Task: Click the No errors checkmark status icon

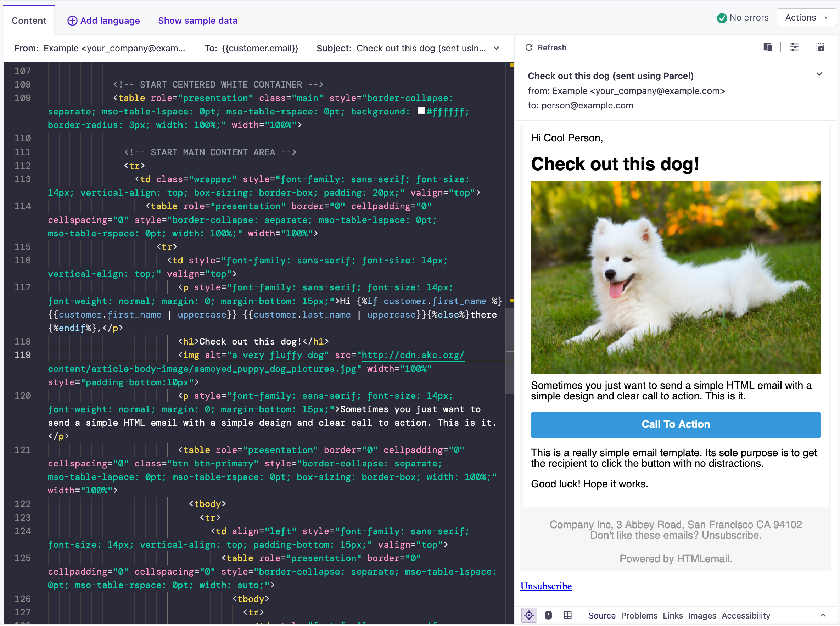Action: tap(721, 18)
